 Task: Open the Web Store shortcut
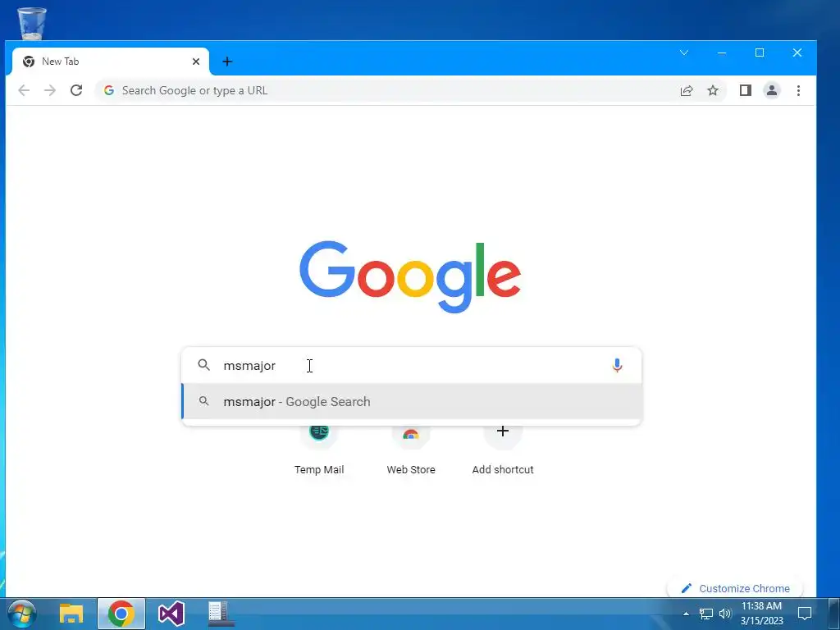tap(411, 449)
